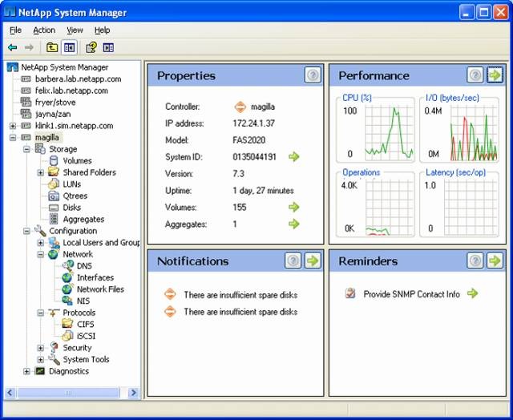Expand the System Tools node

click(40, 360)
